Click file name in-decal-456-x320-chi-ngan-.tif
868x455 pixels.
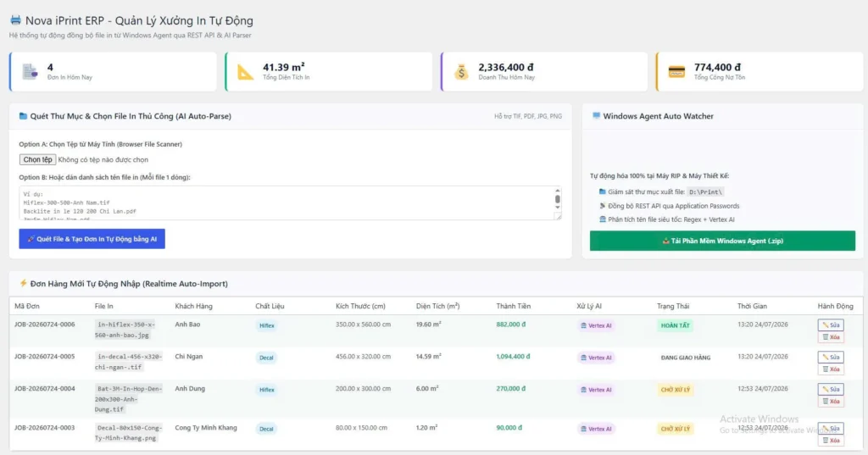[x=129, y=362]
